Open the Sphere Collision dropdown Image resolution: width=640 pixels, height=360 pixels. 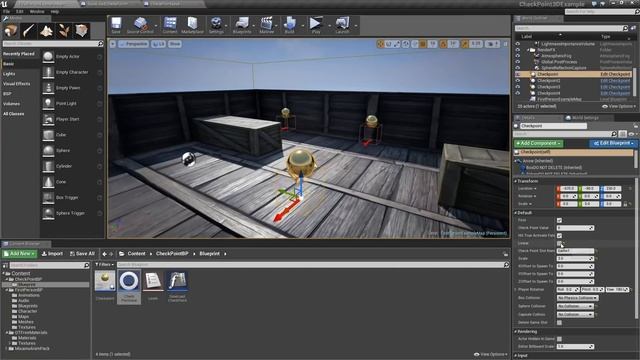click(x=575, y=306)
